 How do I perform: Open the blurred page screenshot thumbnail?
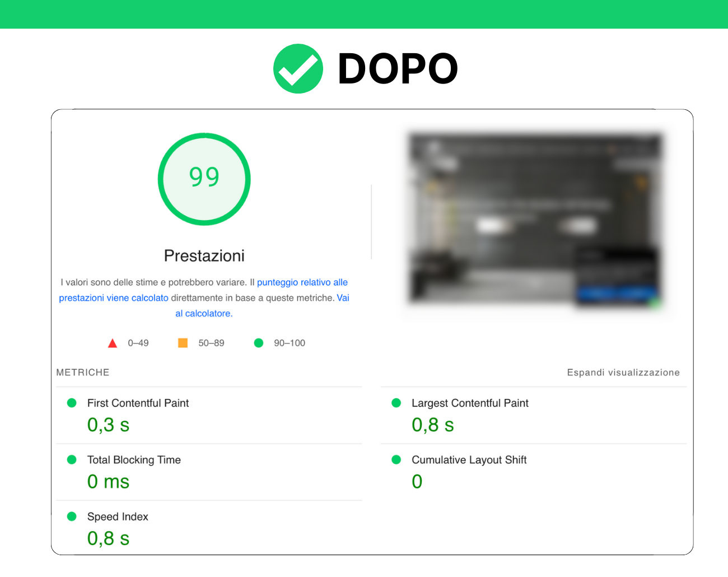coord(535,220)
